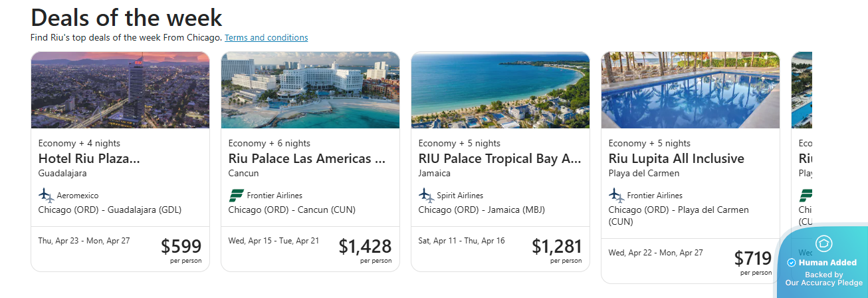Click the Our Accuracy Pledge badge text

tap(823, 283)
